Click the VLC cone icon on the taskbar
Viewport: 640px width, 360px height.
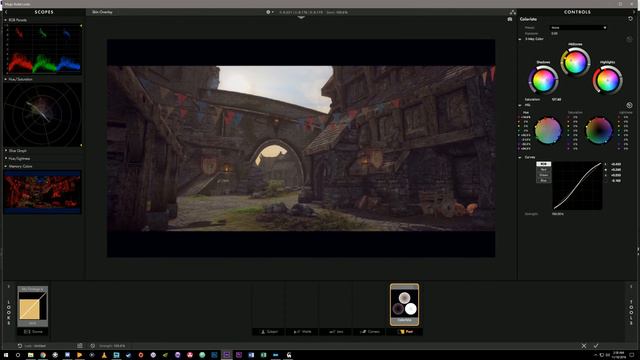[x=104, y=355]
